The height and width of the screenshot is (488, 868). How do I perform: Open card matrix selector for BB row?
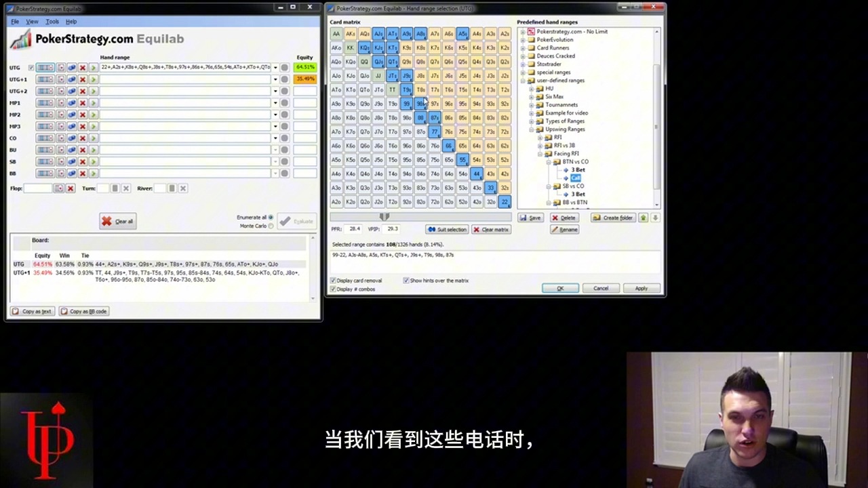(45, 174)
